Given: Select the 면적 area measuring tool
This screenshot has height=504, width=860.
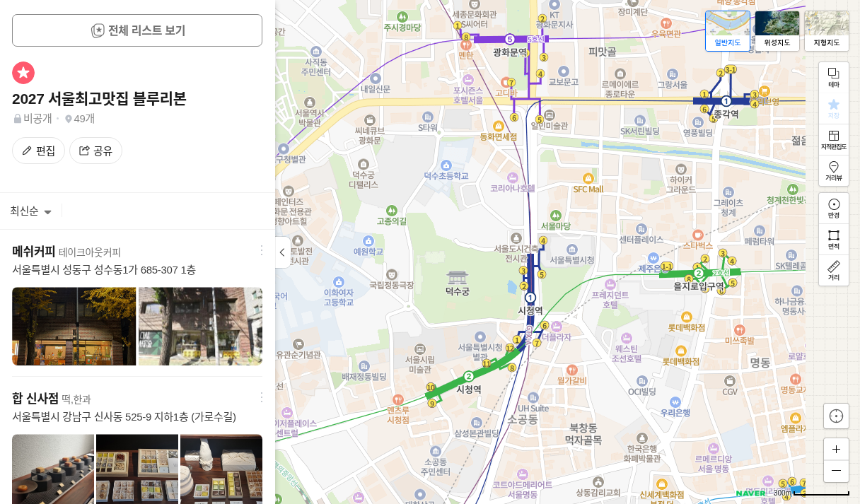Looking at the screenshot, I should pyautogui.click(x=834, y=240).
